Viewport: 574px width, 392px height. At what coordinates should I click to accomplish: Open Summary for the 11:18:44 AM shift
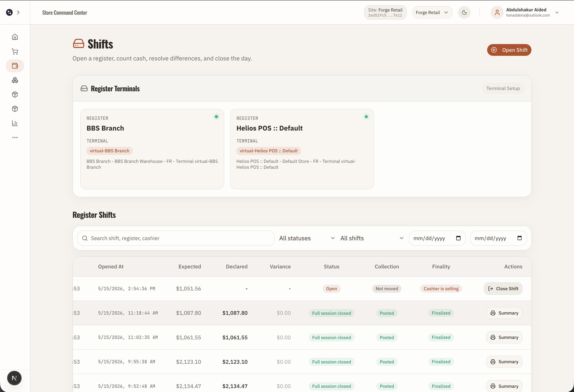(504, 313)
